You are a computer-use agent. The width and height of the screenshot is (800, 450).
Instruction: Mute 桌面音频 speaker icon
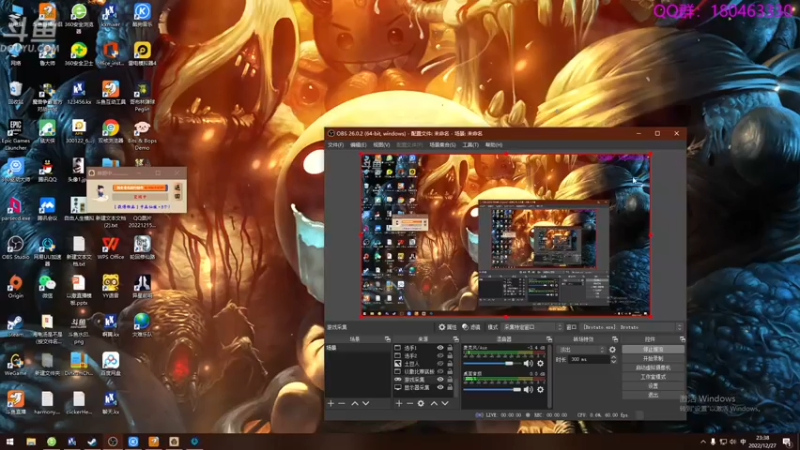tap(528, 389)
